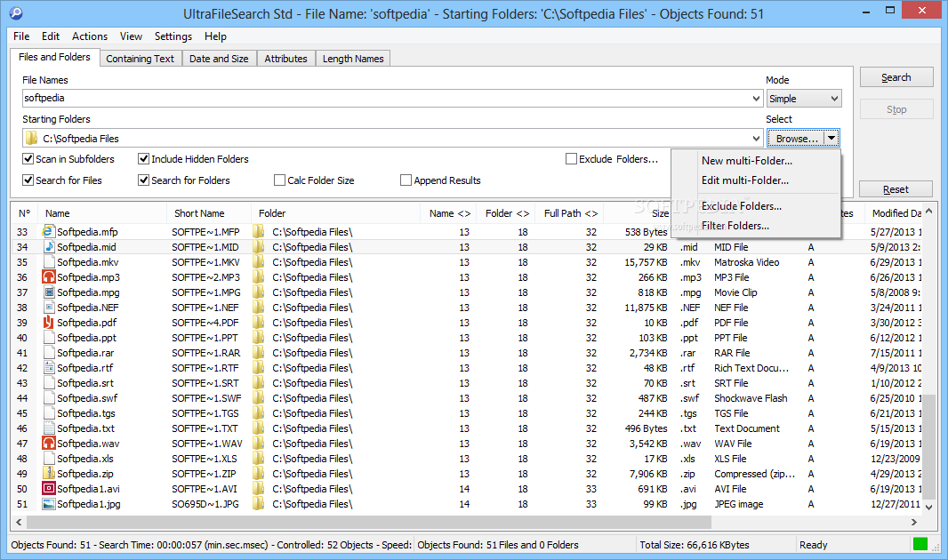Click the Reset button
Screen dimensions: 948x560
[x=896, y=189]
